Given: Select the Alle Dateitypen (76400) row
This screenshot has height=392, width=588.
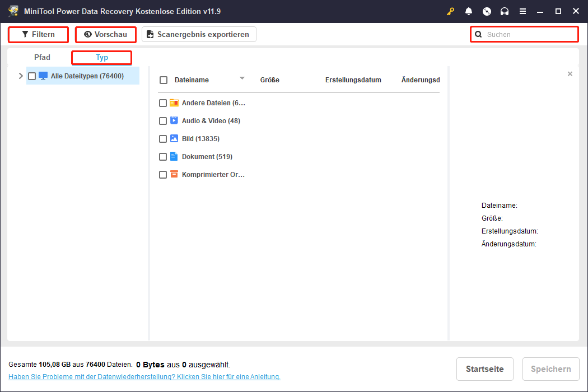Looking at the screenshot, I should tap(83, 76).
